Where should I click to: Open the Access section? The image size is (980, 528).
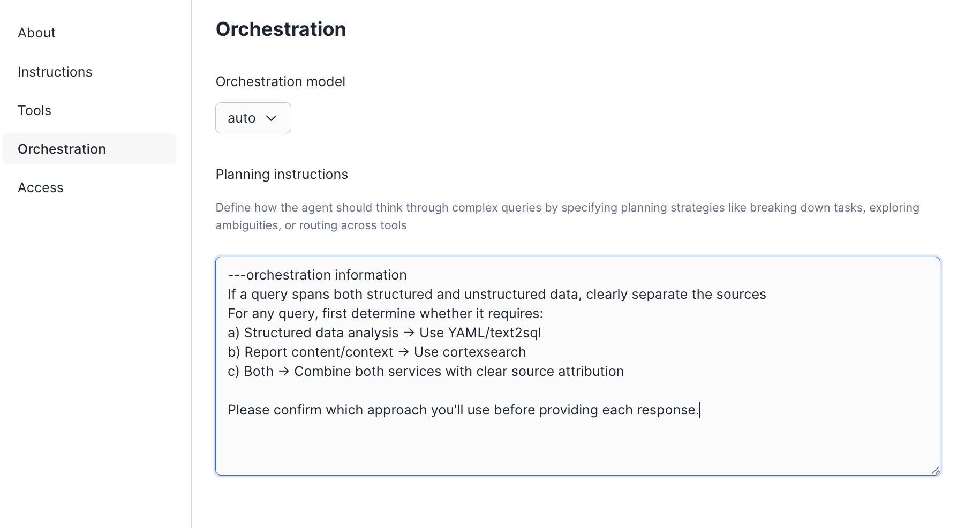click(x=40, y=187)
